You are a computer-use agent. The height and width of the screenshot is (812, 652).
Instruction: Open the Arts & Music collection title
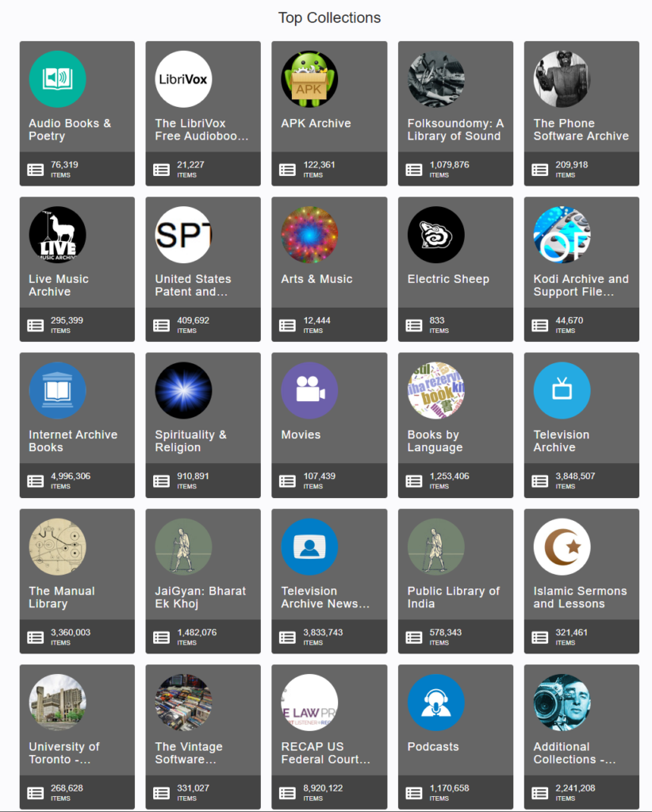tap(316, 279)
